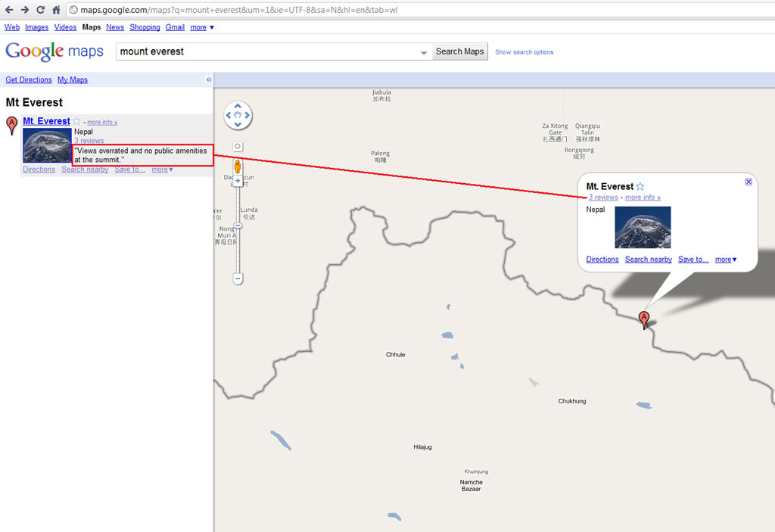Viewport: 775px width, 532px height.
Task: Click the pan up arrow on map control
Action: pyautogui.click(x=238, y=106)
